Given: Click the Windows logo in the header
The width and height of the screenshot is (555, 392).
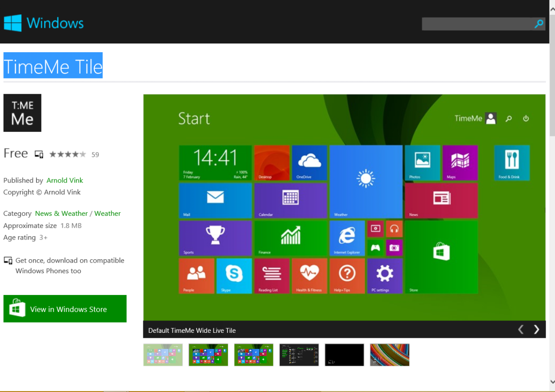Looking at the screenshot, I should click(x=13, y=23).
